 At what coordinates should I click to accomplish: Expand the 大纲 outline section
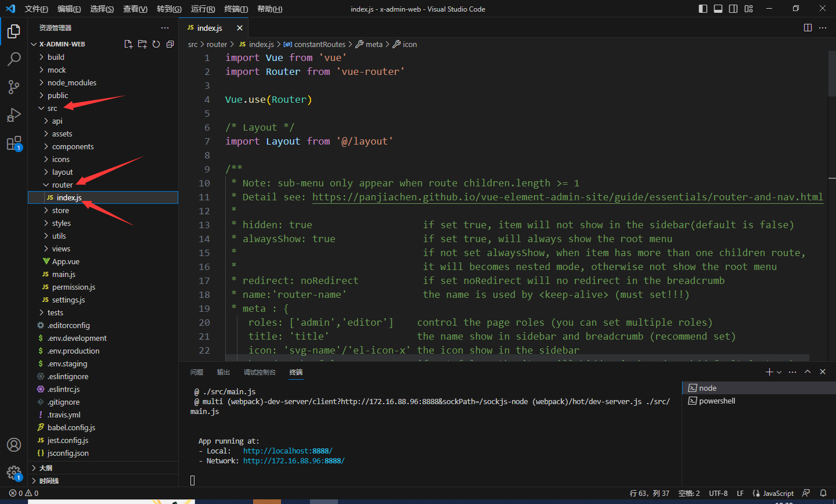(x=103, y=468)
